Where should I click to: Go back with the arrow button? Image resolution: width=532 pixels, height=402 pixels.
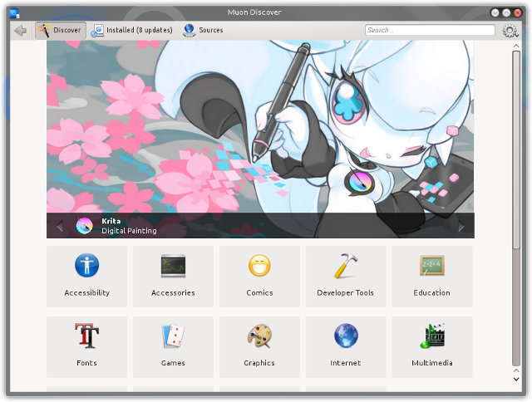[x=20, y=31]
